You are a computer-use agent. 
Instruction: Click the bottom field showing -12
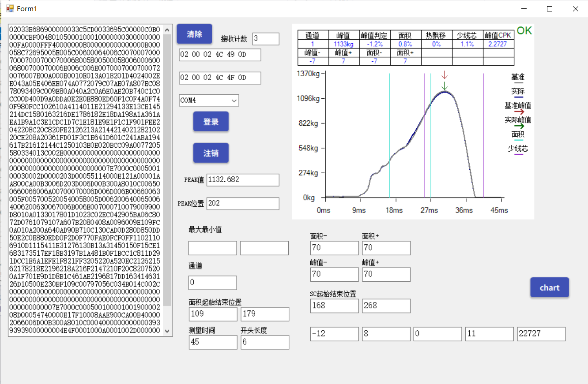334,334
